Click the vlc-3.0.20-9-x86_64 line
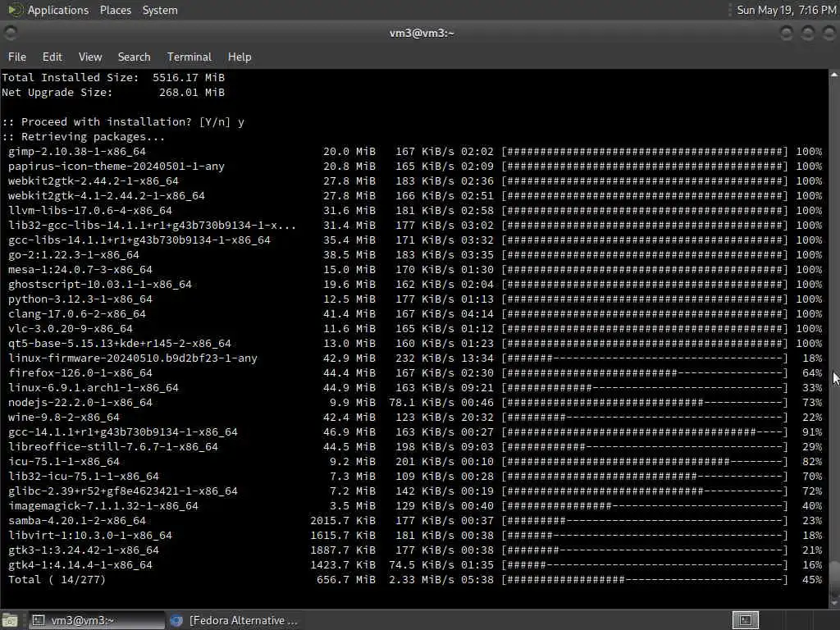840x630 pixels. (414, 329)
